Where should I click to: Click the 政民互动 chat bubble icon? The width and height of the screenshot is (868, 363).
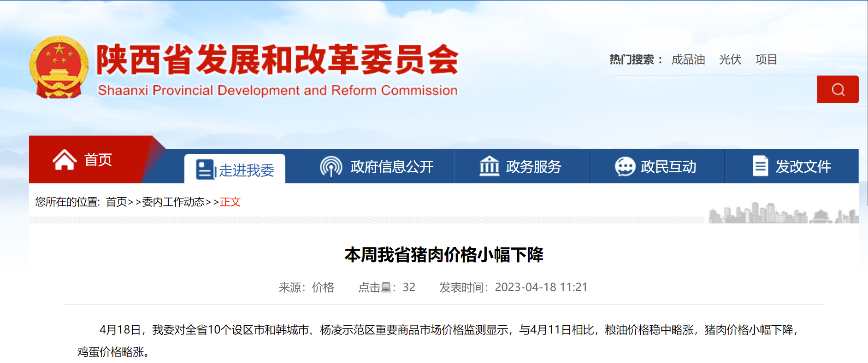(625, 166)
